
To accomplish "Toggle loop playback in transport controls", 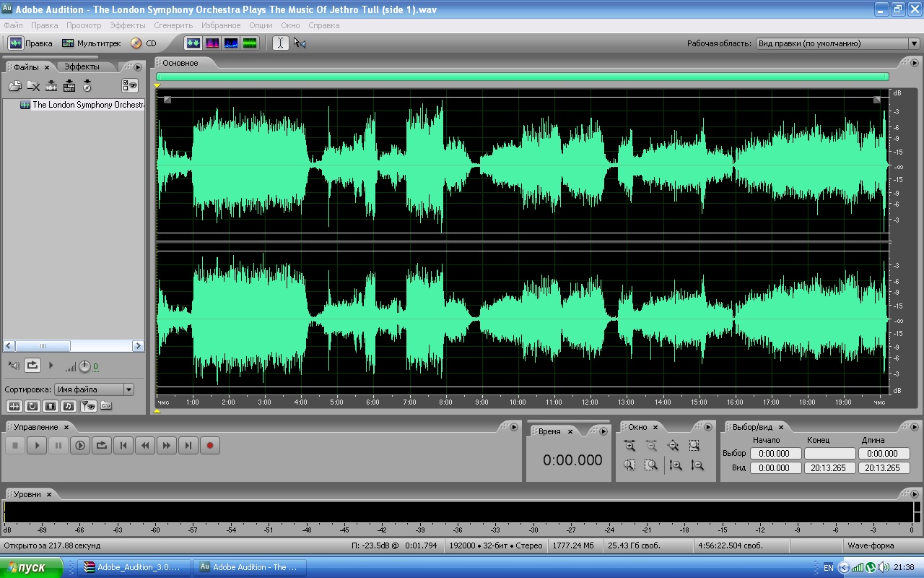I will [102, 446].
